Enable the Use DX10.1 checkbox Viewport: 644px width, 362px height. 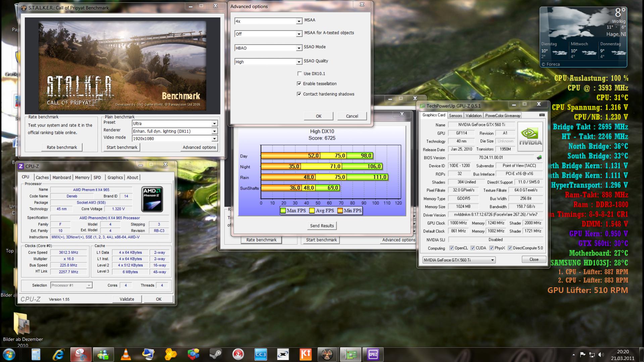pos(299,73)
